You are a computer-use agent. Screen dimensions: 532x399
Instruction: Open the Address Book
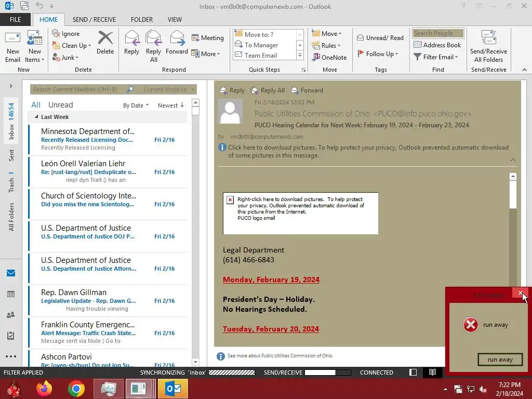point(437,45)
